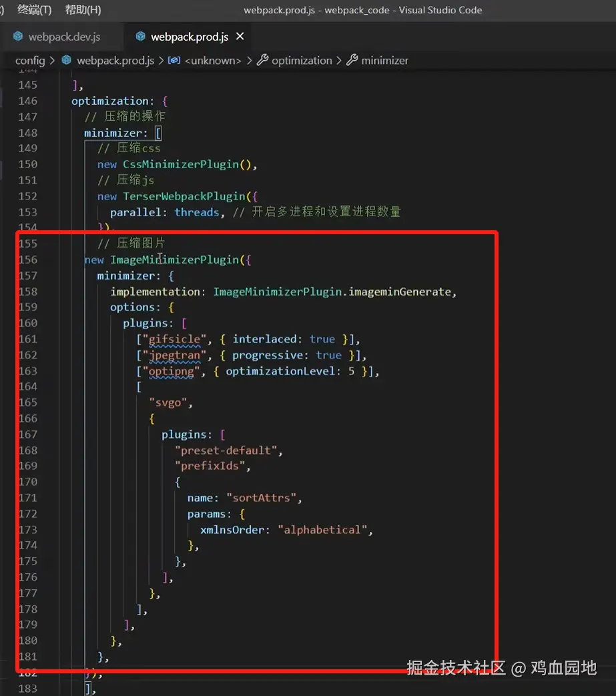Click the "optipng" string

tap(171, 372)
